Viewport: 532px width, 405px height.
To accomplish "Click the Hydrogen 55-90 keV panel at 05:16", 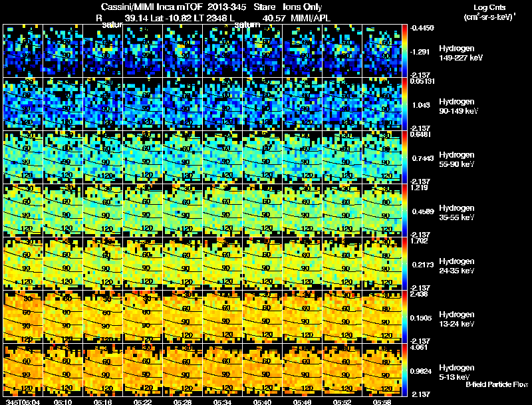I will 103,157.
